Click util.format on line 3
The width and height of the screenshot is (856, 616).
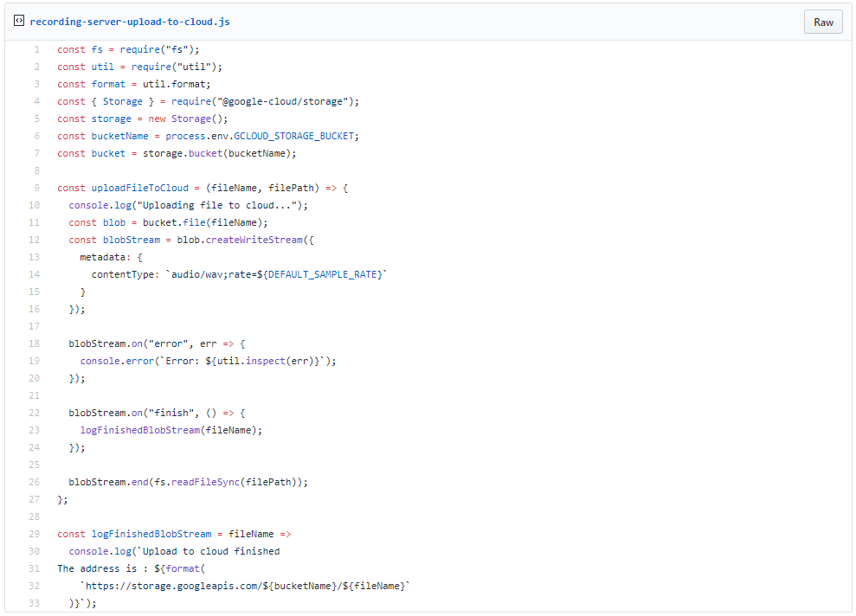(174, 85)
